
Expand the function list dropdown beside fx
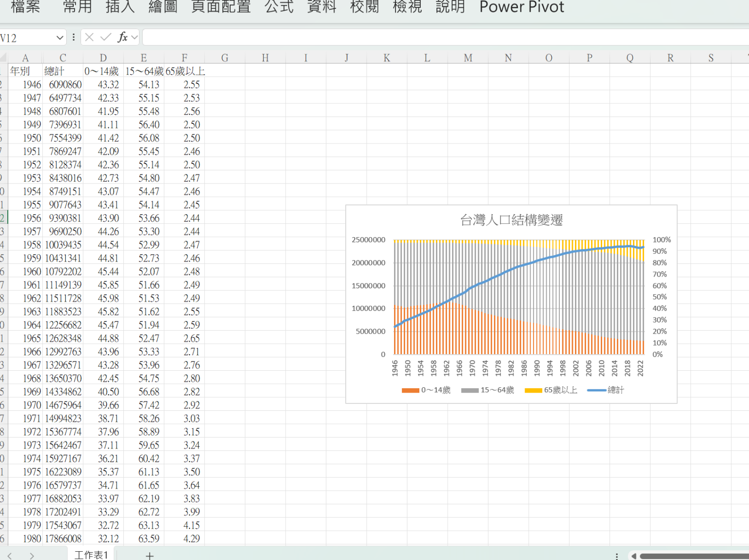pos(135,37)
